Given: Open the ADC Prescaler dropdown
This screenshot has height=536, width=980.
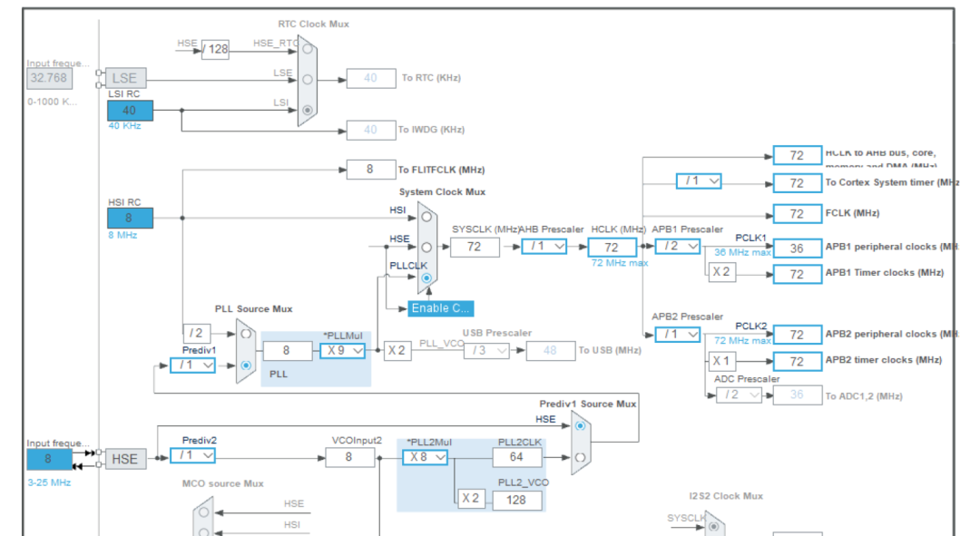Looking at the screenshot, I should 739,395.
